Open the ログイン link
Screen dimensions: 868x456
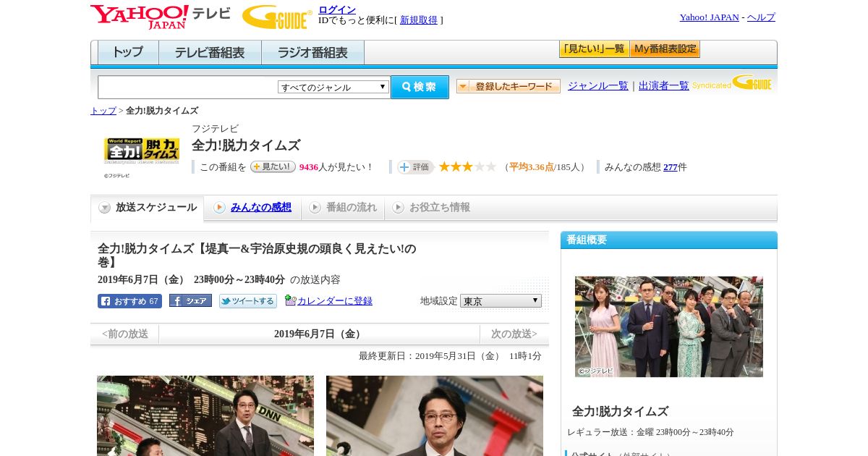coord(337,9)
